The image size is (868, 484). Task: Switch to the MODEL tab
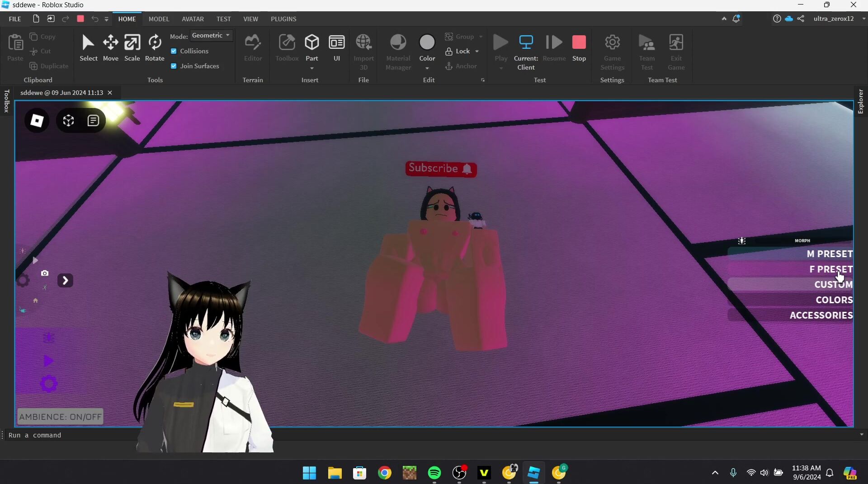pos(159,19)
